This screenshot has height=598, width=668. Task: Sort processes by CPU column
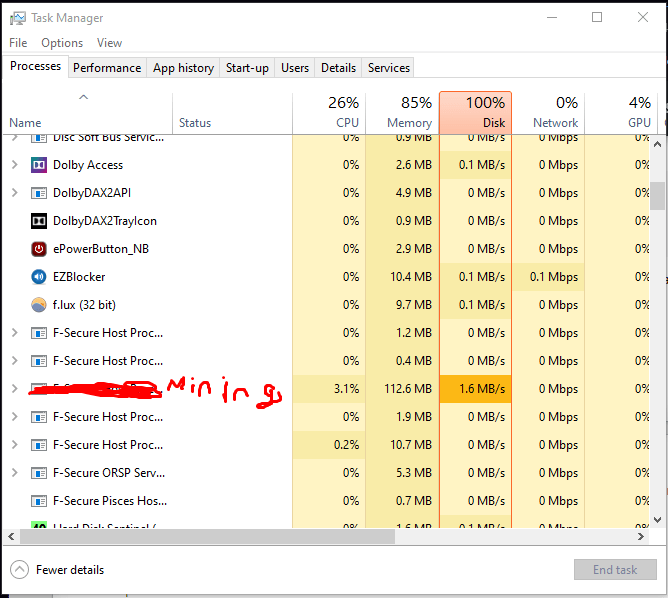pos(329,113)
